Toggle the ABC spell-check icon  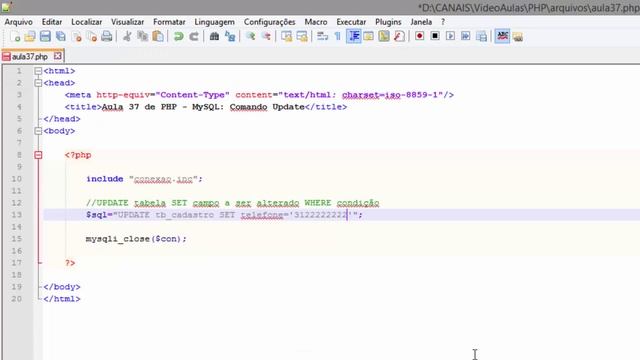502,37
